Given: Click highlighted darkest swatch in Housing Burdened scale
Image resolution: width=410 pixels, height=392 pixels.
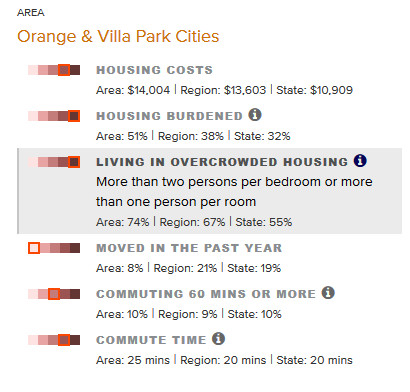Looking at the screenshot, I should tap(74, 116).
